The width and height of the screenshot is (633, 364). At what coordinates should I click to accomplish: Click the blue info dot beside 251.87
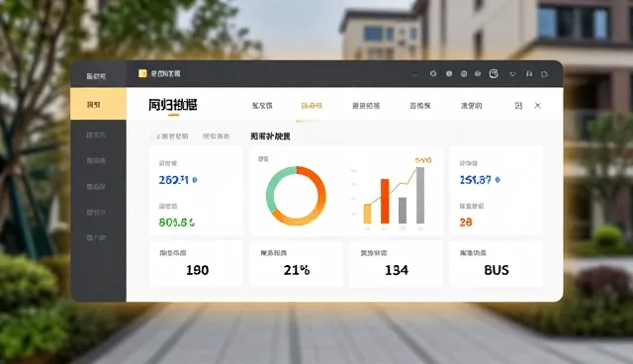tap(497, 180)
